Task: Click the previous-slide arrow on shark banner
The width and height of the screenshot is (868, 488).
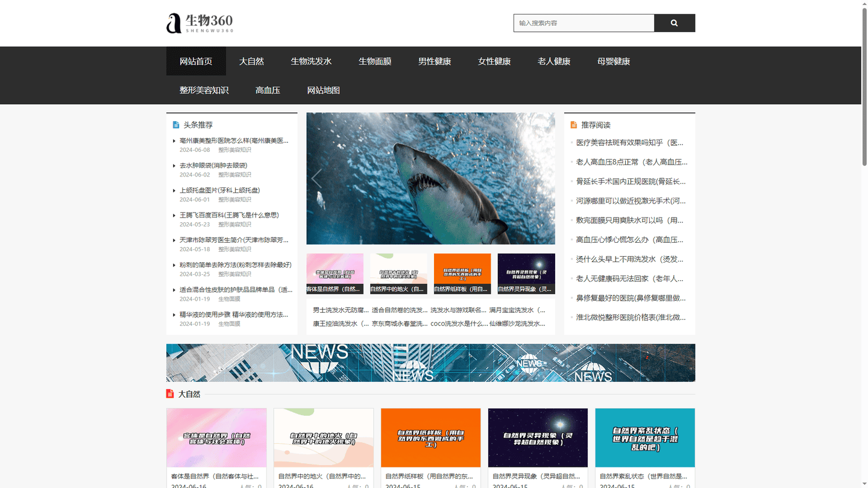Action: coord(316,178)
